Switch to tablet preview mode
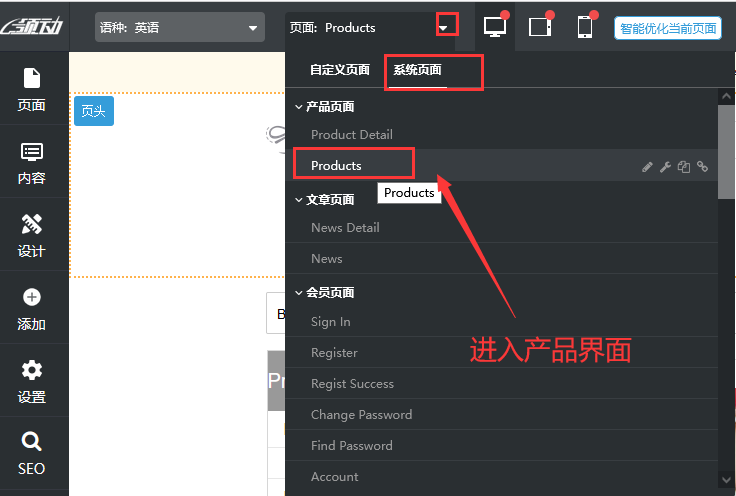This screenshot has width=736, height=496. pos(540,27)
